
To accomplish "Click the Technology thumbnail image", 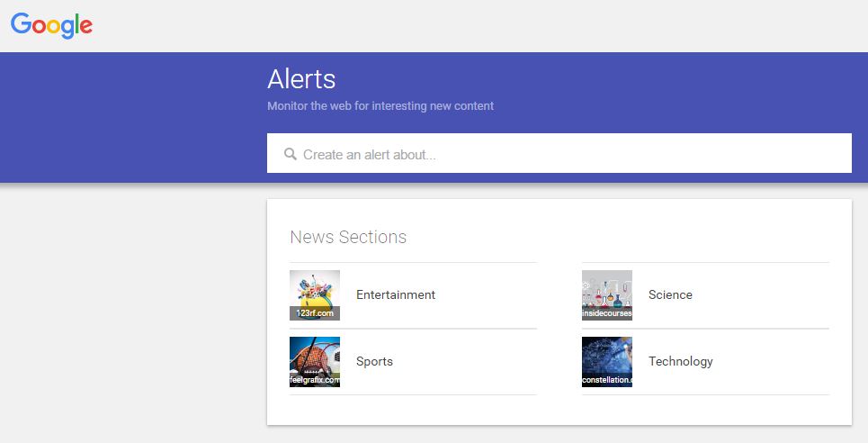I will [x=606, y=356].
